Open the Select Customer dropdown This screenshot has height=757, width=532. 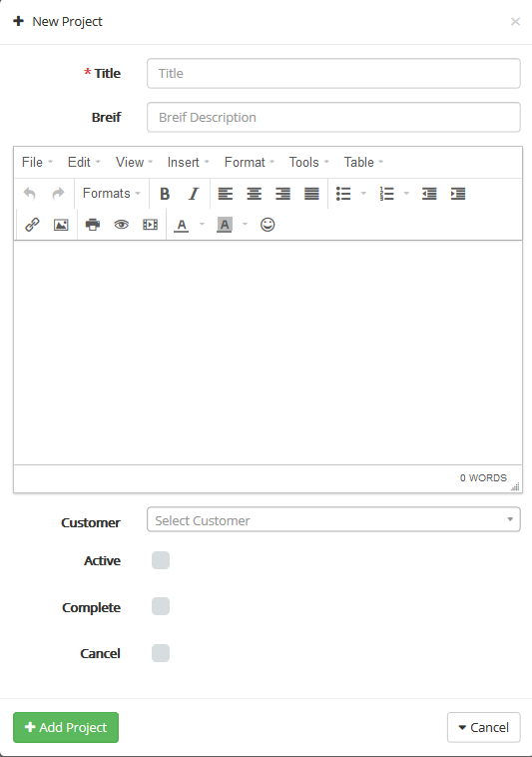[x=333, y=519]
